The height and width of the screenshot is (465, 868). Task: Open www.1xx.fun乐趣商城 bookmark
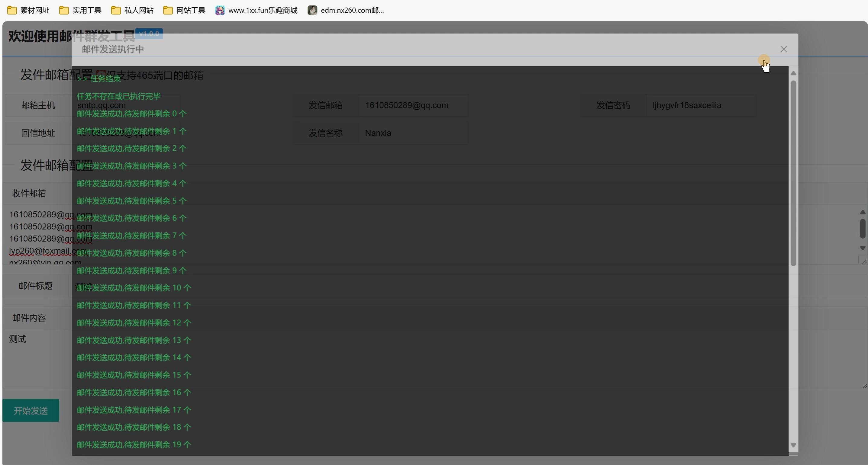click(257, 10)
